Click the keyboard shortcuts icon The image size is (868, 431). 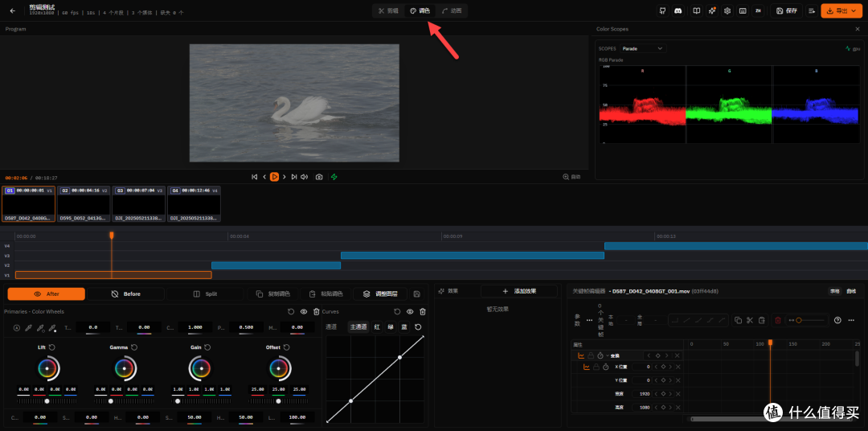click(x=743, y=10)
